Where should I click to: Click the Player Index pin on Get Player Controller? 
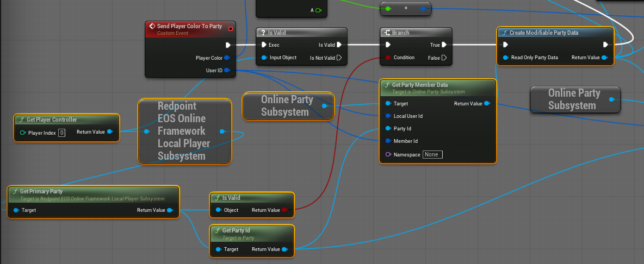(23, 133)
